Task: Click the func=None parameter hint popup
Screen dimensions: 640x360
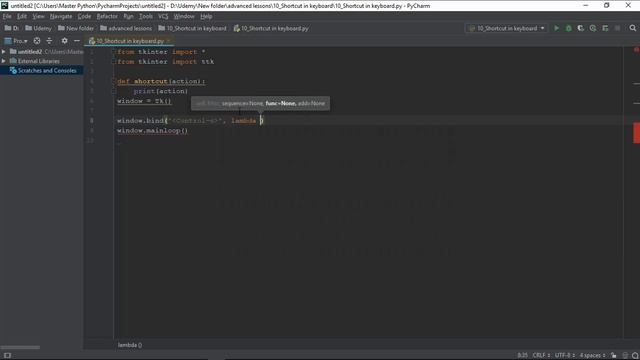Action: (x=260, y=103)
